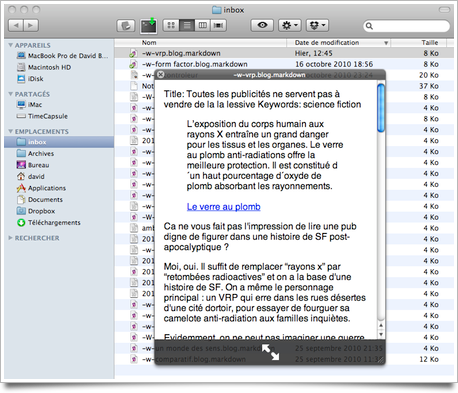This screenshot has height=393, width=458.
Task: Open Applications in sidebar
Action: tap(59, 188)
